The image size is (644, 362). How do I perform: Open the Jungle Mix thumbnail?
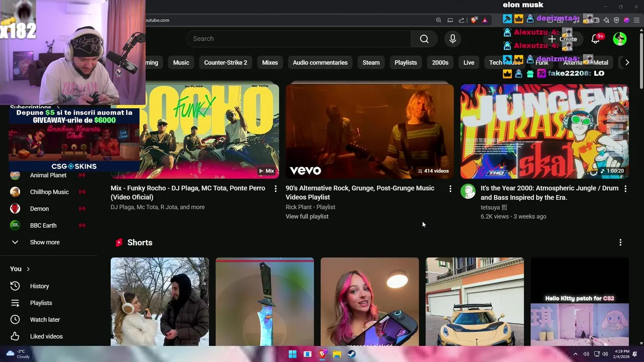coord(544,131)
